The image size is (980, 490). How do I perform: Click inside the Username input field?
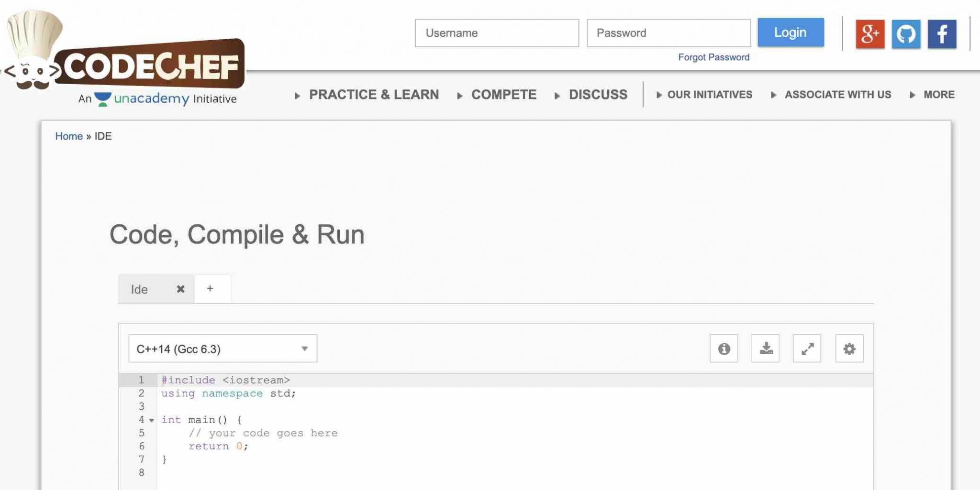point(496,33)
